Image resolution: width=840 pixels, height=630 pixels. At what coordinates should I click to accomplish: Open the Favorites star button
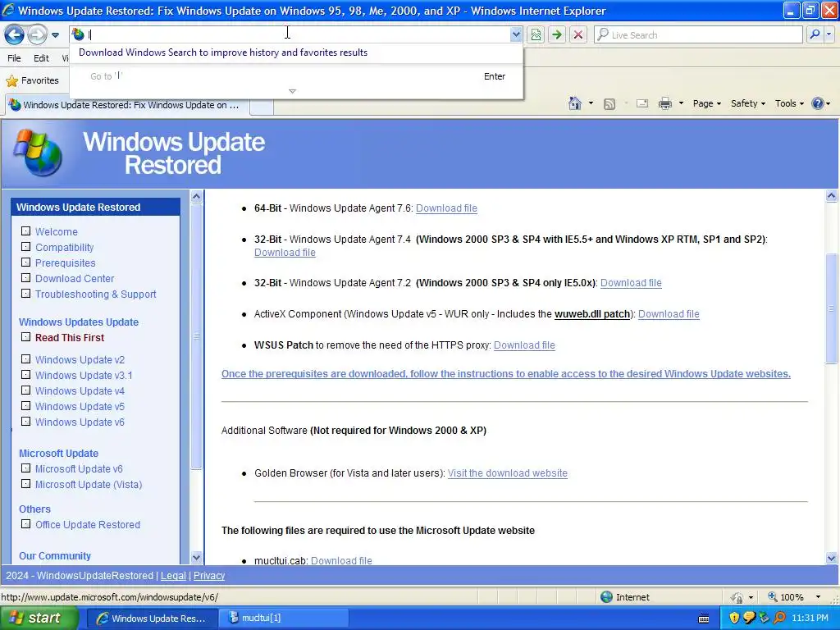click(x=32, y=80)
